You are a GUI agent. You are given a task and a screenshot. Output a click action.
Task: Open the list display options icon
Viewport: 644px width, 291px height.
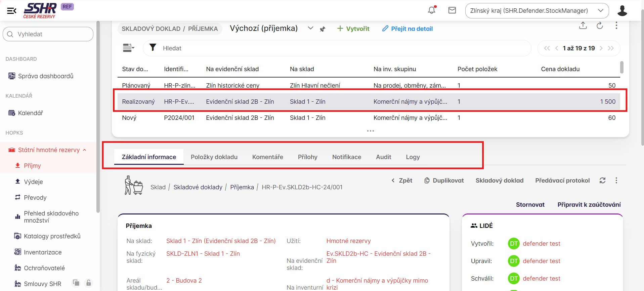pos(128,48)
